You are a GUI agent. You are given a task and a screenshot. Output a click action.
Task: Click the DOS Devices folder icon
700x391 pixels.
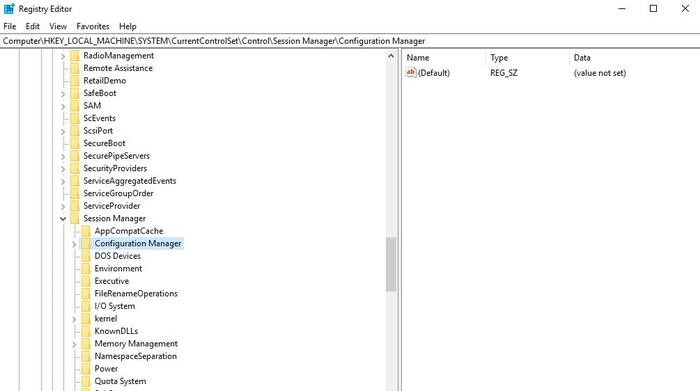[x=86, y=256]
